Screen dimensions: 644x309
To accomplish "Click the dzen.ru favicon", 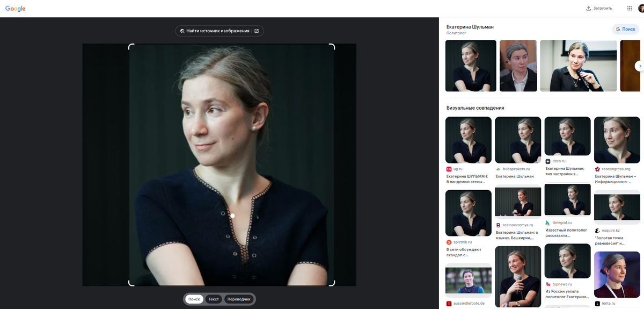I will tap(548, 161).
